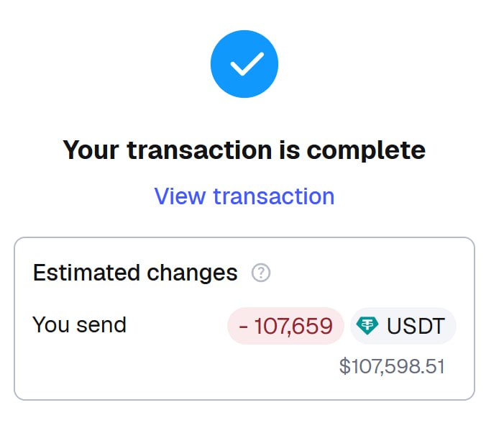Select the USDT token pill

(x=403, y=326)
